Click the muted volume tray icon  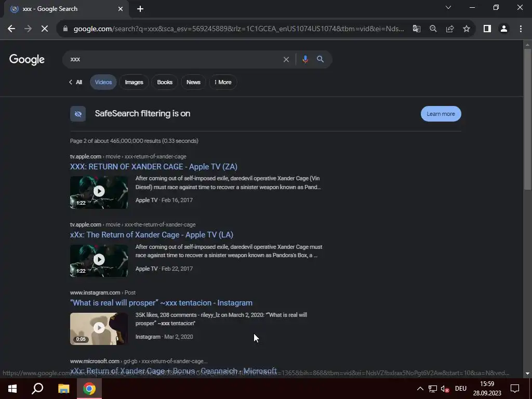pos(445,389)
